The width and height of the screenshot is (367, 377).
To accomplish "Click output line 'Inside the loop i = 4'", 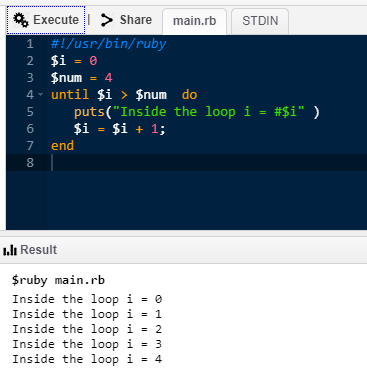I will tap(87, 359).
